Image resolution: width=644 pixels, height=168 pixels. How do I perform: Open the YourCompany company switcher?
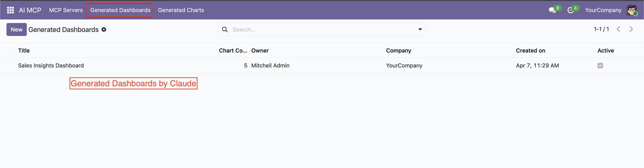coord(603,10)
